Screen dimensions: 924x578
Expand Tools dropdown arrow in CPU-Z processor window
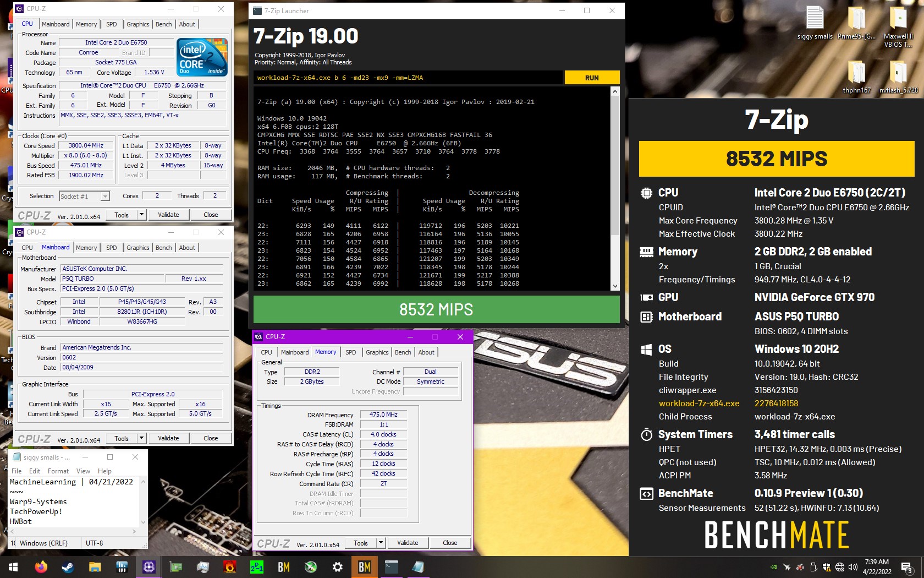141,215
